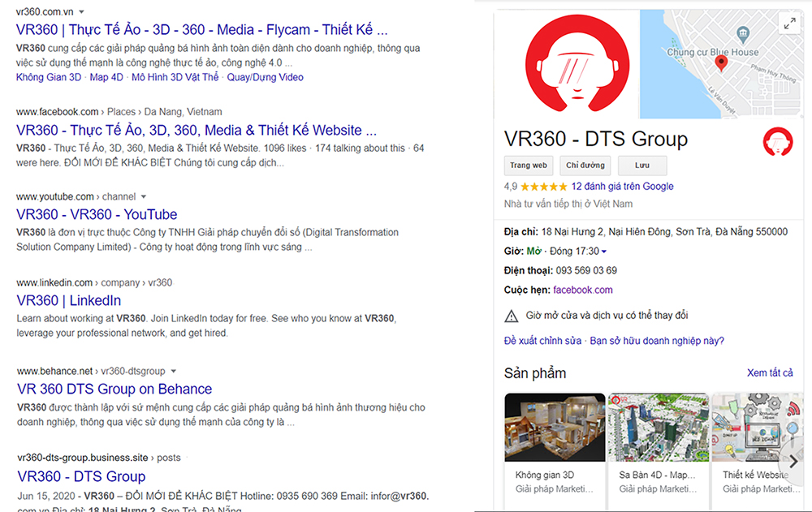The width and height of the screenshot is (812, 512).
Task: Expand the opening hours dropdown arrow
Action: coord(604,252)
